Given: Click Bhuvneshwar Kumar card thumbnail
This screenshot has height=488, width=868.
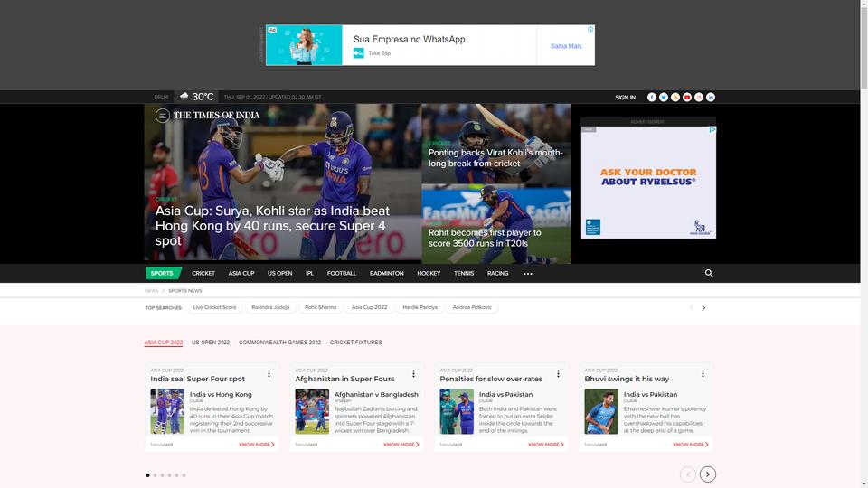Looking at the screenshot, I should (x=601, y=411).
